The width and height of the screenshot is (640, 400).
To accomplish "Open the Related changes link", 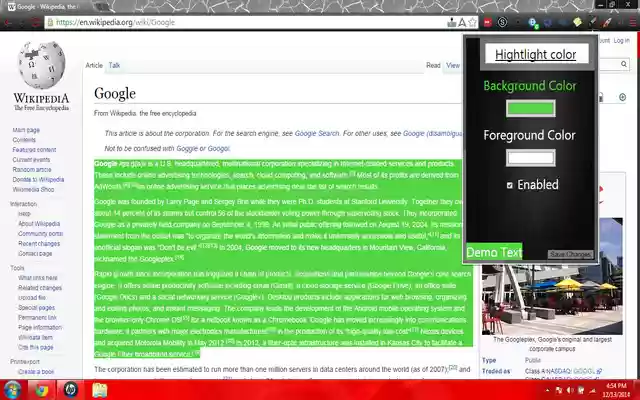I will (40, 288).
